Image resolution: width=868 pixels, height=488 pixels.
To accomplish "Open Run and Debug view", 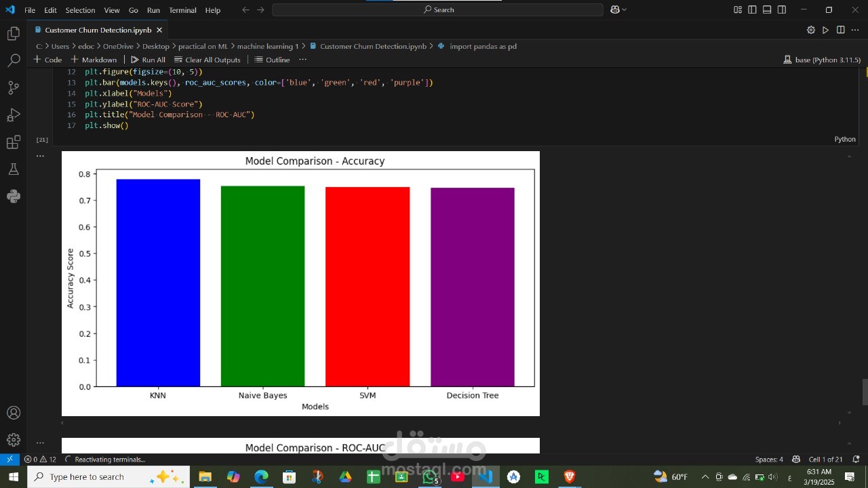I will 14,115.
